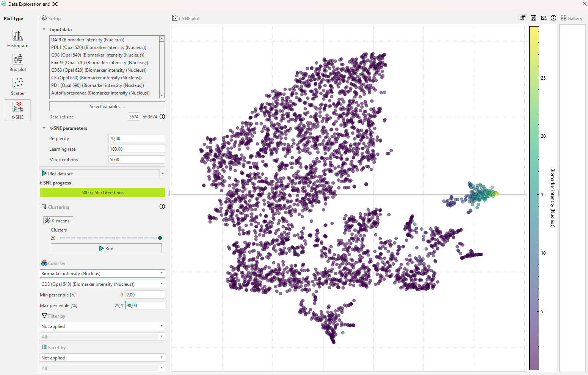This screenshot has height=375, width=588.
Task: Click the t-SNE progress bar
Action: tap(102, 192)
